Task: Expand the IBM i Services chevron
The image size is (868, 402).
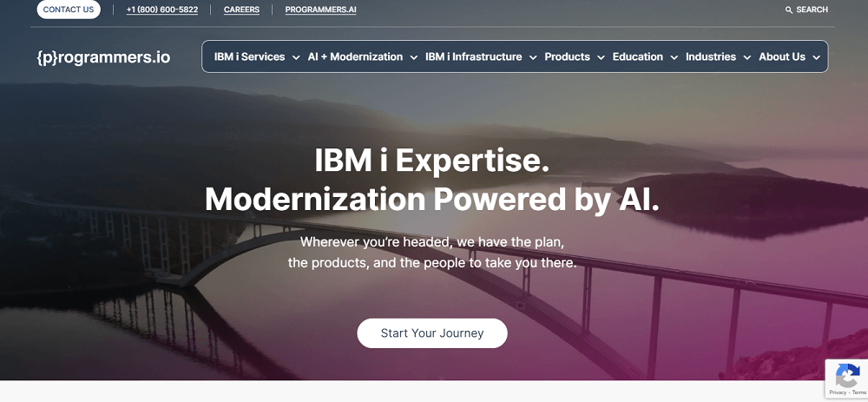Action: 297,57
